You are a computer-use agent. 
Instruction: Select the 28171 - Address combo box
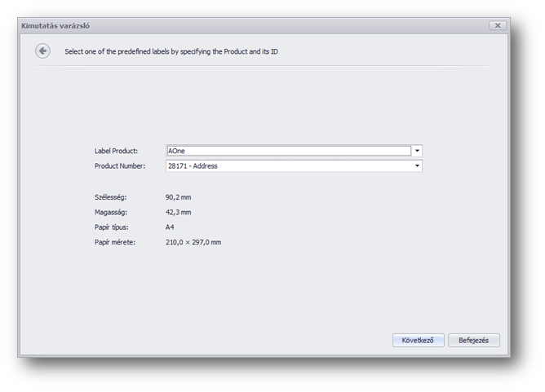pos(288,165)
